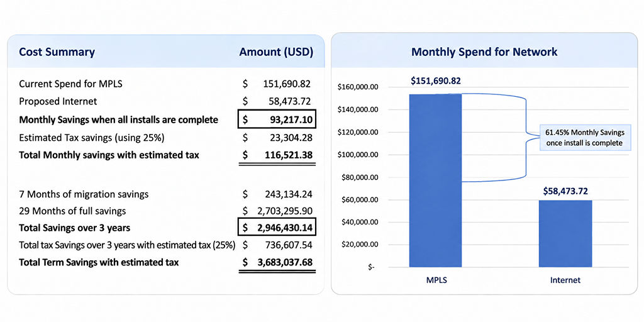Click the 151,690.82 amount in the cost table

coord(287,84)
